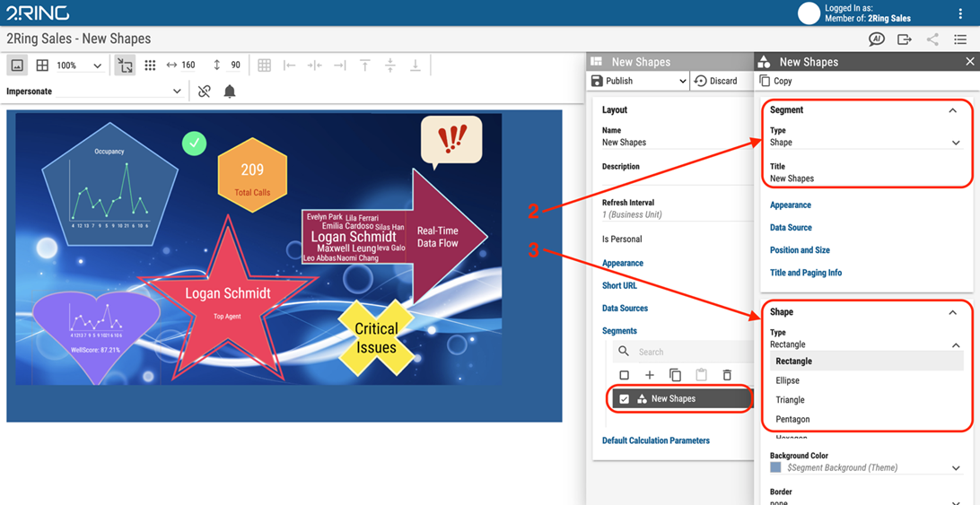
Task: Click the Copy button
Action: click(775, 82)
